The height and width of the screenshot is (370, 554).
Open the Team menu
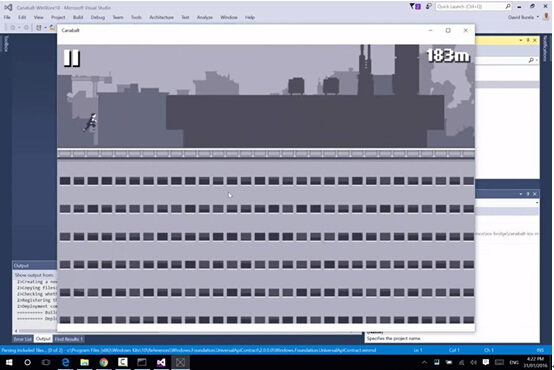click(x=118, y=17)
